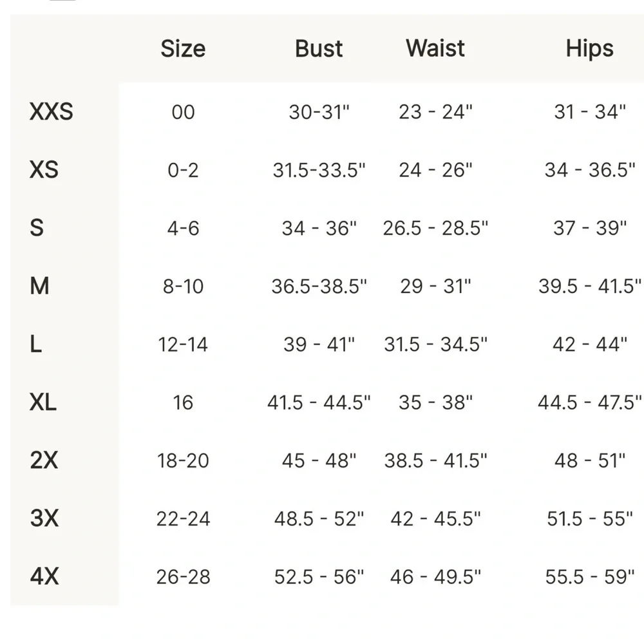Select the 3X row label
This screenshot has height=644, width=644.
click(44, 518)
